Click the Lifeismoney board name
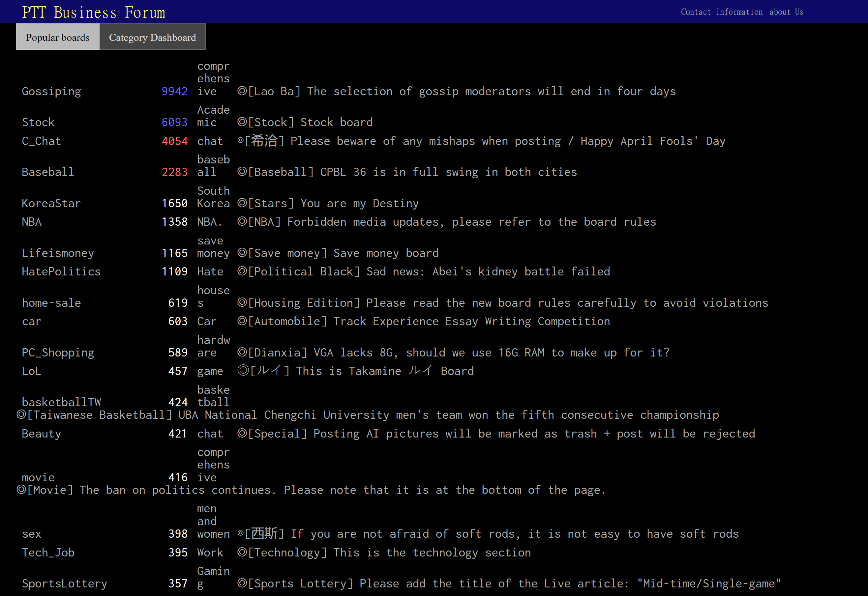The image size is (868, 596). coord(58,253)
